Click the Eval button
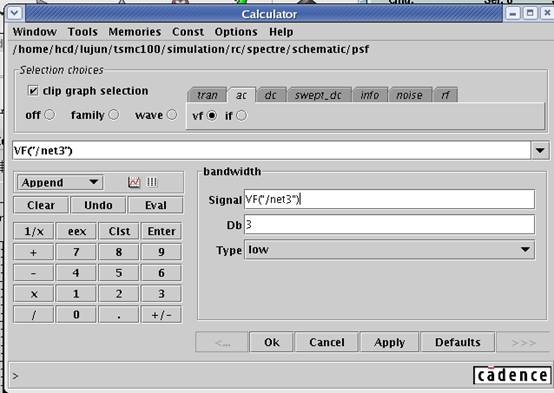554x393 pixels. [155, 205]
